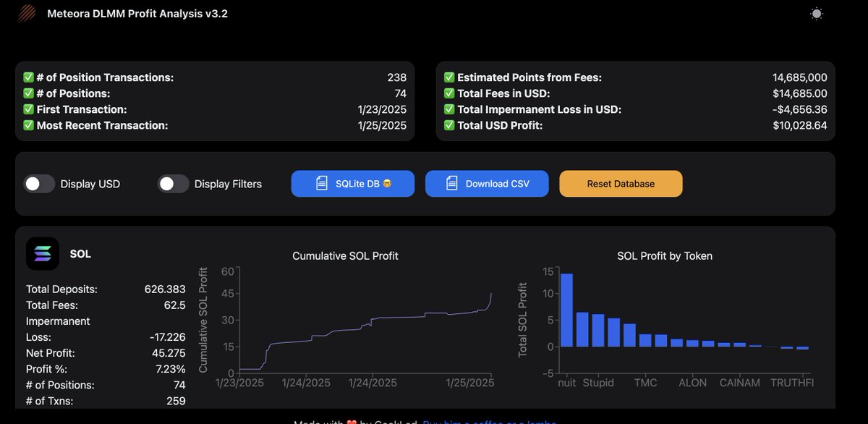The height and width of the screenshot is (424, 868).
Task: Click the Cumulative SOL Profit line chart
Action: tap(366, 321)
